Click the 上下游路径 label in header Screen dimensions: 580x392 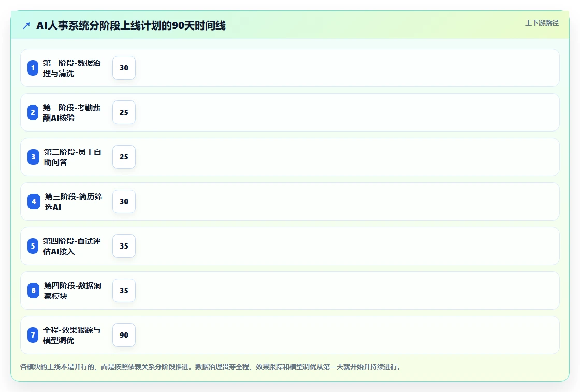(x=542, y=23)
